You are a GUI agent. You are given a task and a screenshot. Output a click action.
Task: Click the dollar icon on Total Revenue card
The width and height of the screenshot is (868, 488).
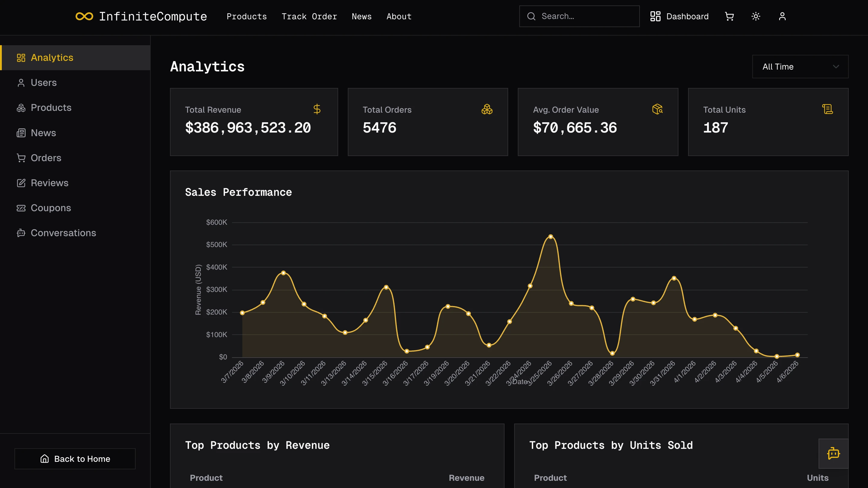[317, 109]
